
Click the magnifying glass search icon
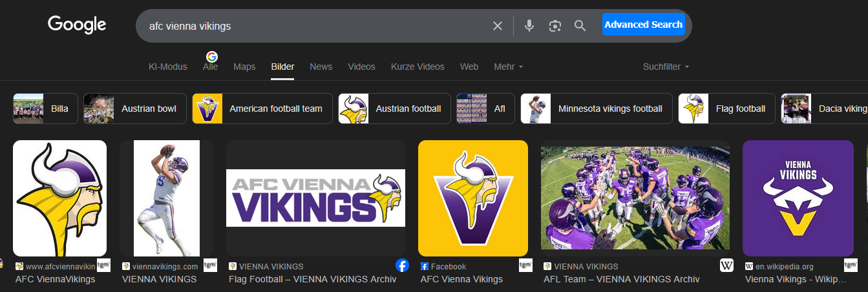[580, 26]
